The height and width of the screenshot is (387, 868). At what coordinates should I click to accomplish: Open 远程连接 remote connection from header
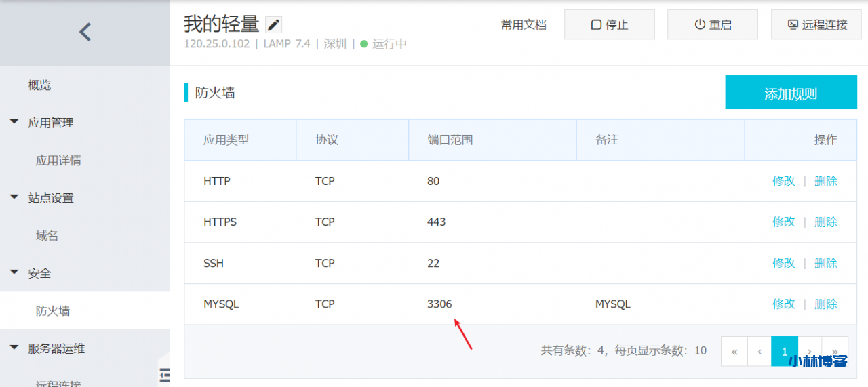point(816,25)
